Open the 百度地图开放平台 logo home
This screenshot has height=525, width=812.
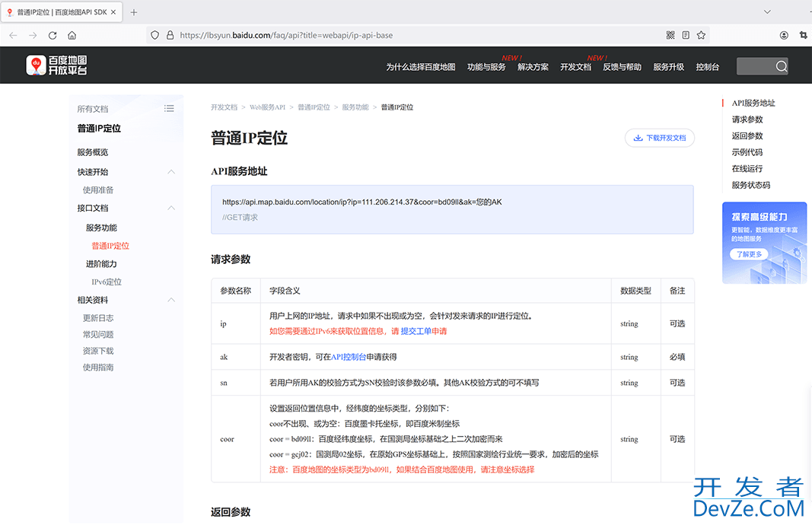pos(57,65)
